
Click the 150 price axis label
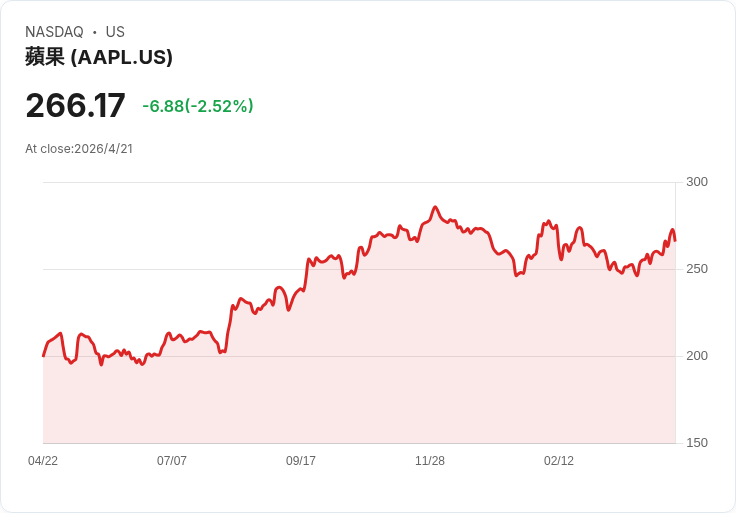(697, 443)
